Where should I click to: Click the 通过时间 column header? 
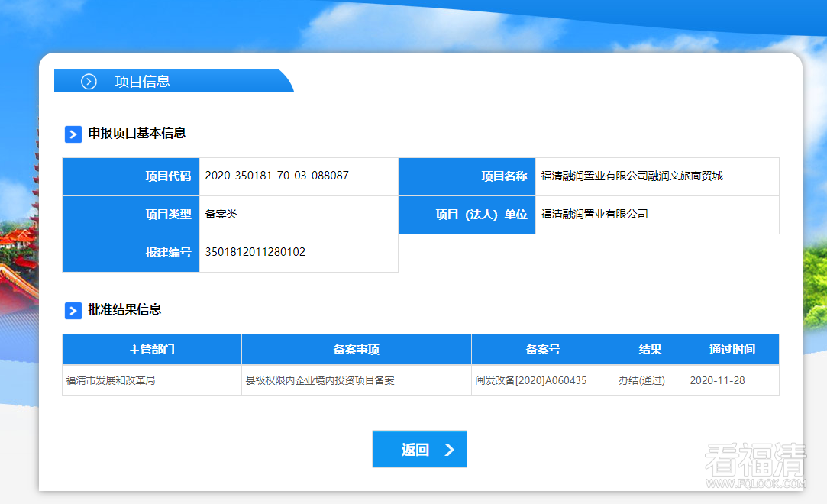pos(732,350)
